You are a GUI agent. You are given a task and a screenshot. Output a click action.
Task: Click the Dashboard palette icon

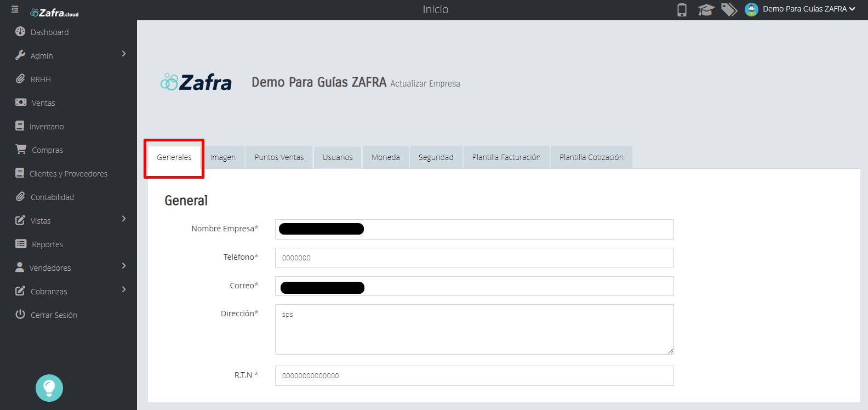20,32
